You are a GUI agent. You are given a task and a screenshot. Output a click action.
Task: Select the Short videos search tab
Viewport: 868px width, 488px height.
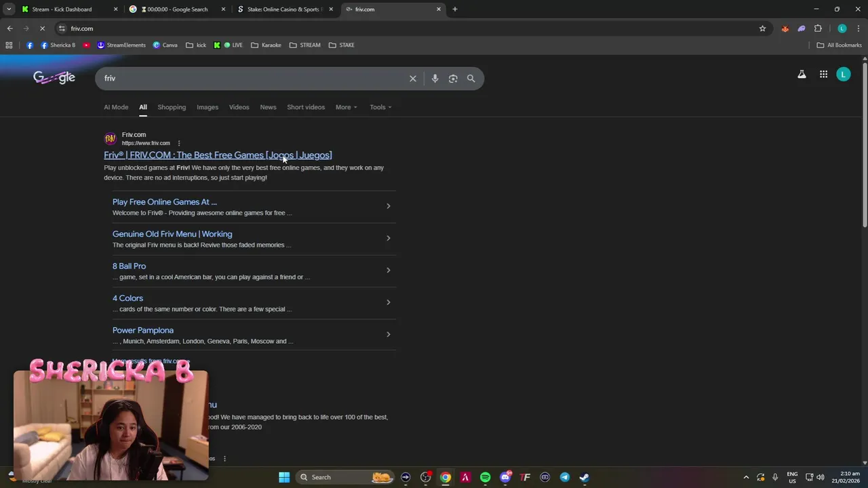306,107
